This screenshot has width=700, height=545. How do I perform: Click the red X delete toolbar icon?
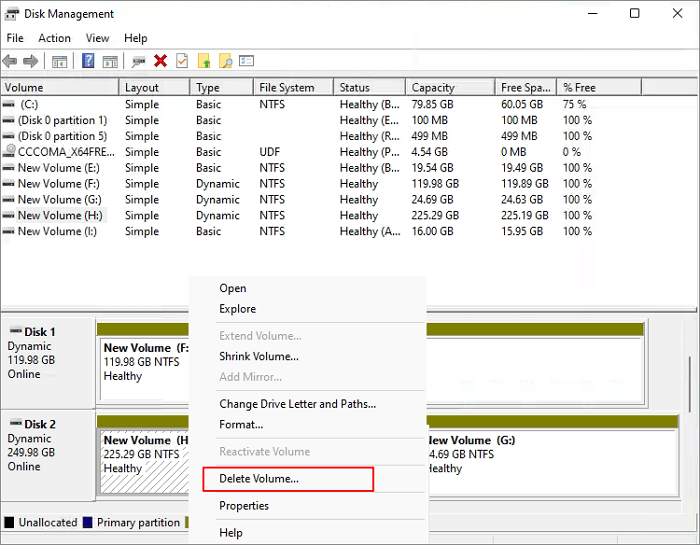coord(160,62)
